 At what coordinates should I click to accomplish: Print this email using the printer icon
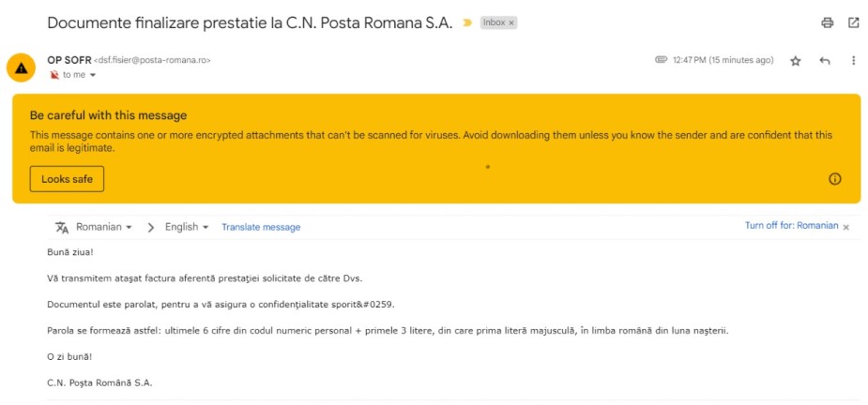[827, 22]
